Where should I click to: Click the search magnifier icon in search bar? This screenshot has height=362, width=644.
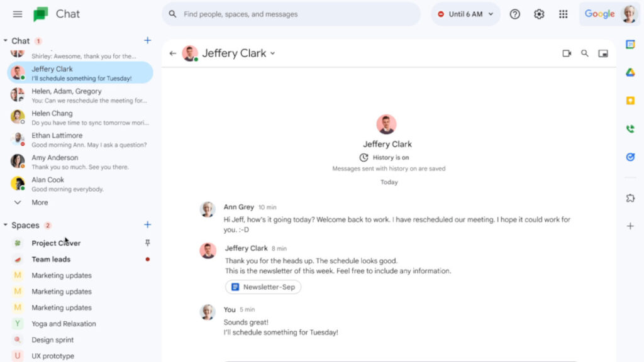(x=172, y=14)
